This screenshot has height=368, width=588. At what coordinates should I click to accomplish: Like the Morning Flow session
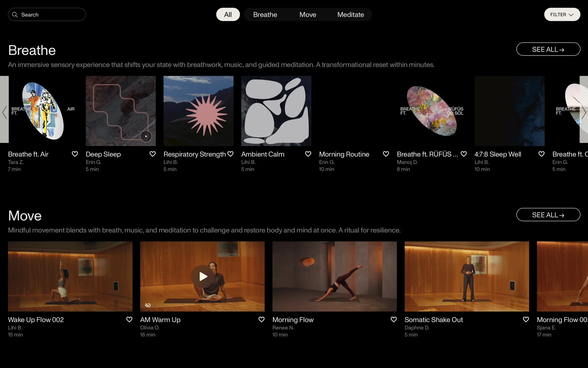(394, 320)
